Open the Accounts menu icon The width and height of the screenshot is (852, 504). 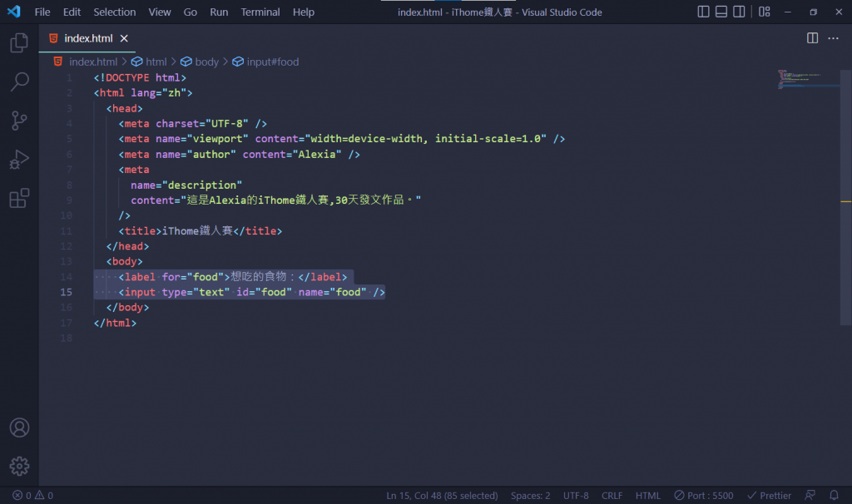pos(19,428)
